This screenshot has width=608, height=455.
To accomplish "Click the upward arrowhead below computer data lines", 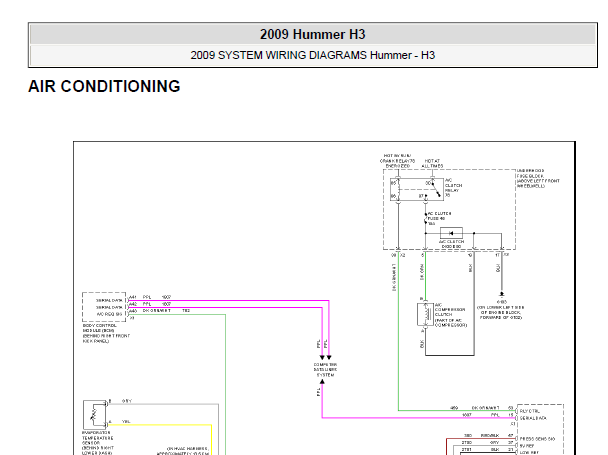I will 322,382.
